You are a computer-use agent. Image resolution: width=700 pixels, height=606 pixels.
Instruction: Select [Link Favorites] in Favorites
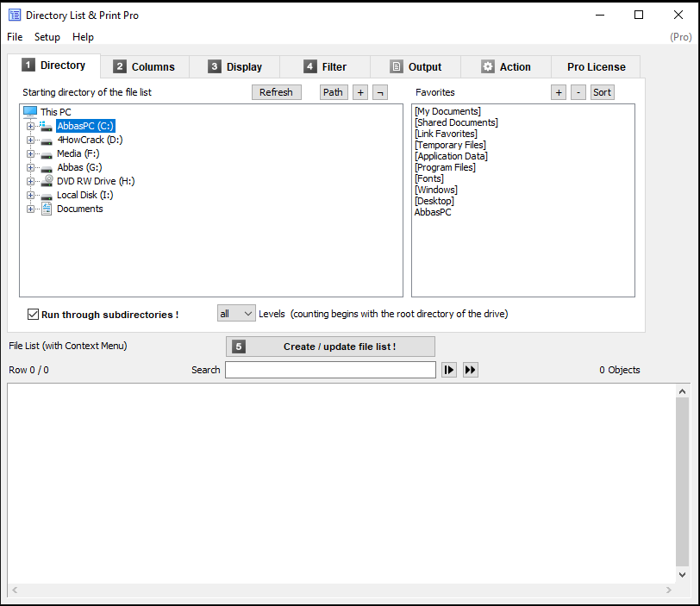tap(446, 134)
